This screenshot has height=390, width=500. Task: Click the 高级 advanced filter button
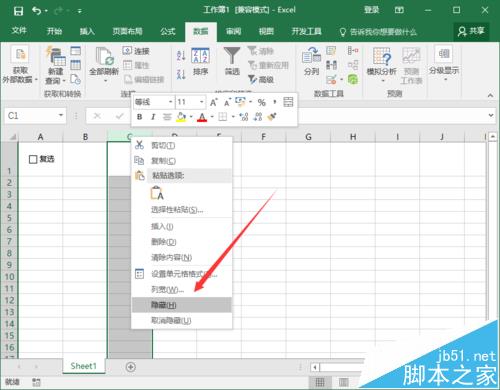pos(261,79)
